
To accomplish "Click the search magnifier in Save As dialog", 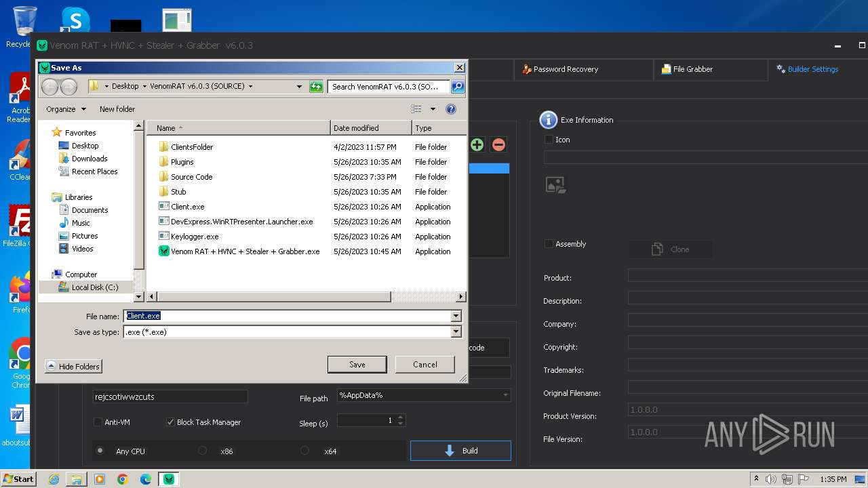I will pyautogui.click(x=458, y=87).
